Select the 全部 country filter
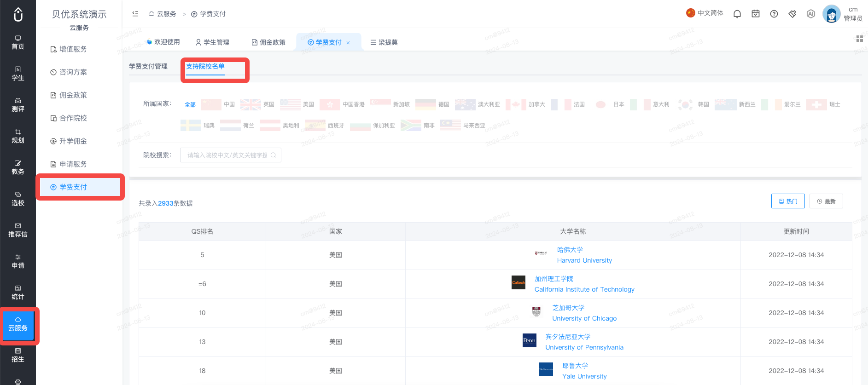The image size is (868, 385). [190, 105]
